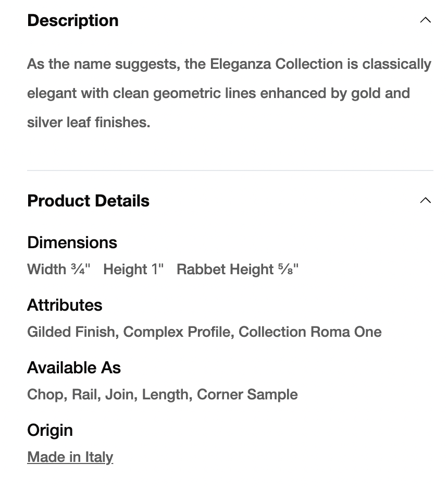Click the Product Details heading
The image size is (448, 488).
tap(88, 201)
